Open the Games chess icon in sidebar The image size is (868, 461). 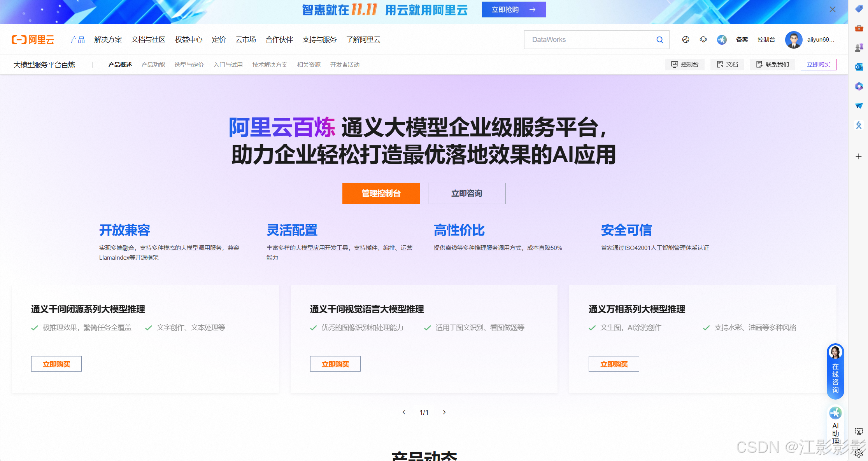(859, 47)
